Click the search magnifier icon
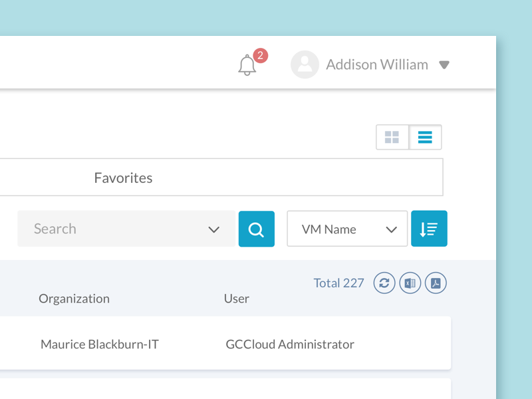532x399 pixels. tap(257, 229)
